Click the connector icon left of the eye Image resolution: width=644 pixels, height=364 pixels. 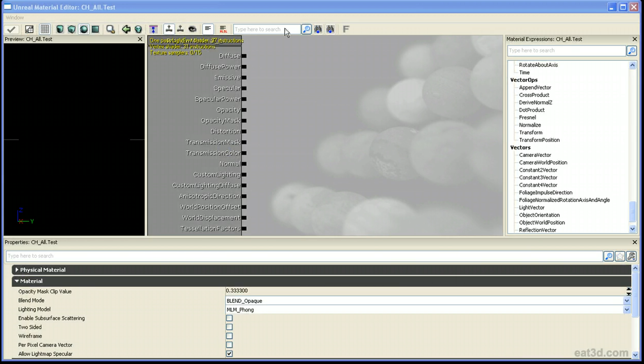click(180, 29)
